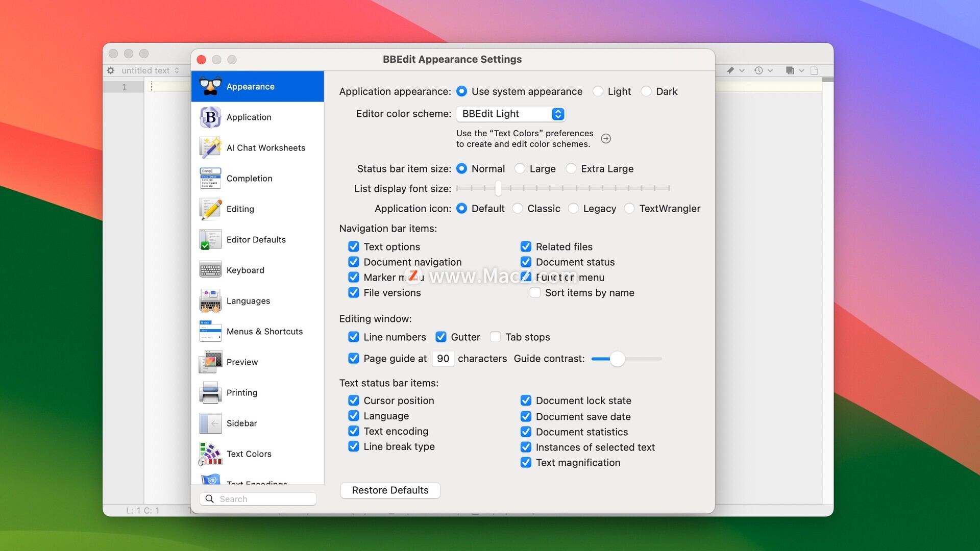This screenshot has height=551, width=980.
Task: Toggle the Line numbers checkbox
Action: coord(354,337)
